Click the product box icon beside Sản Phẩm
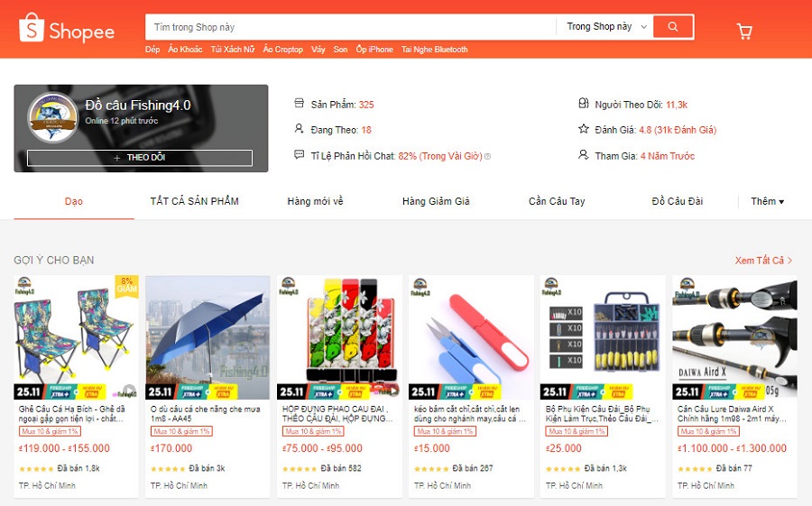Viewport: 812px width, 506px height. click(299, 103)
